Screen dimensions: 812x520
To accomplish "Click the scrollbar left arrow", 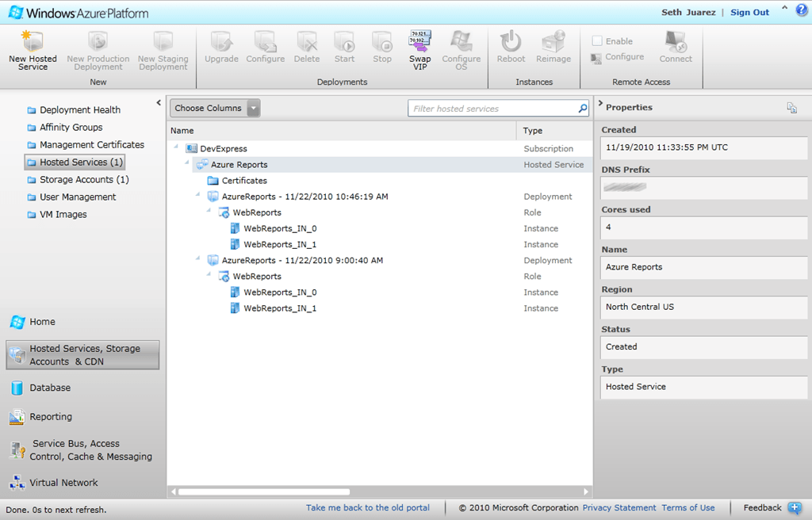I will [174, 491].
